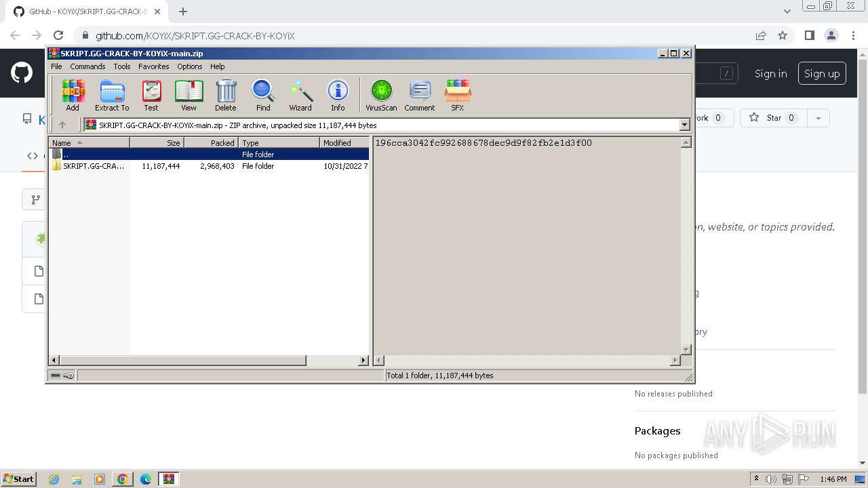The width and height of the screenshot is (868, 488).
Task: Click GitHub Sign up button
Action: [822, 73]
